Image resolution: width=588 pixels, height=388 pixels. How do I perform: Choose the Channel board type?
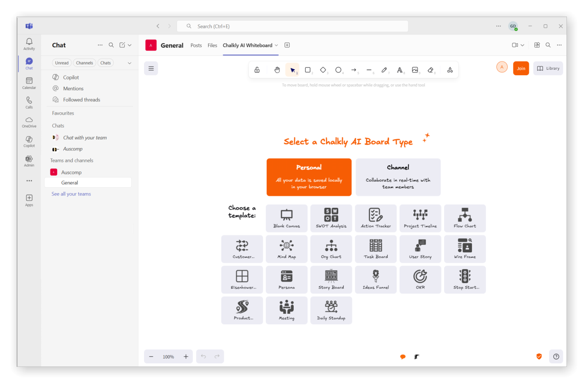point(398,177)
